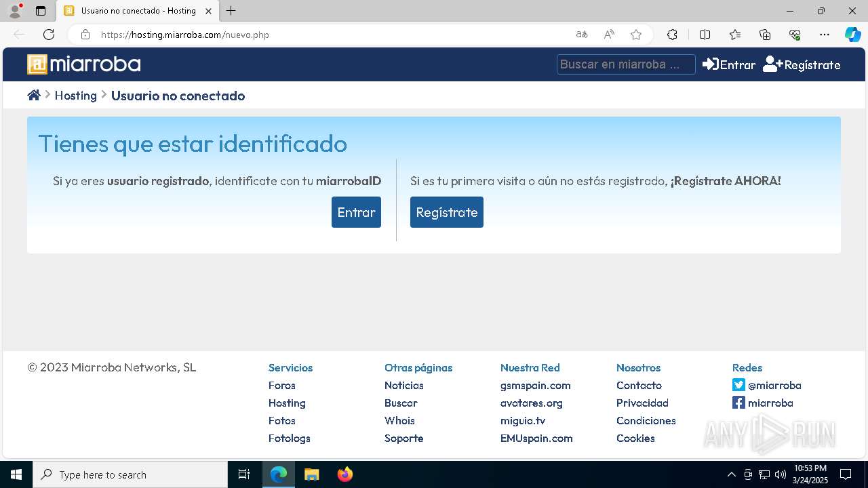Activate the Read aloud icon
868x488 pixels.
609,35
